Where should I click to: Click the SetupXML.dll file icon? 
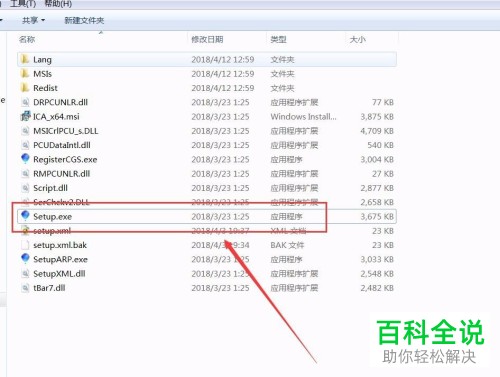click(x=25, y=274)
